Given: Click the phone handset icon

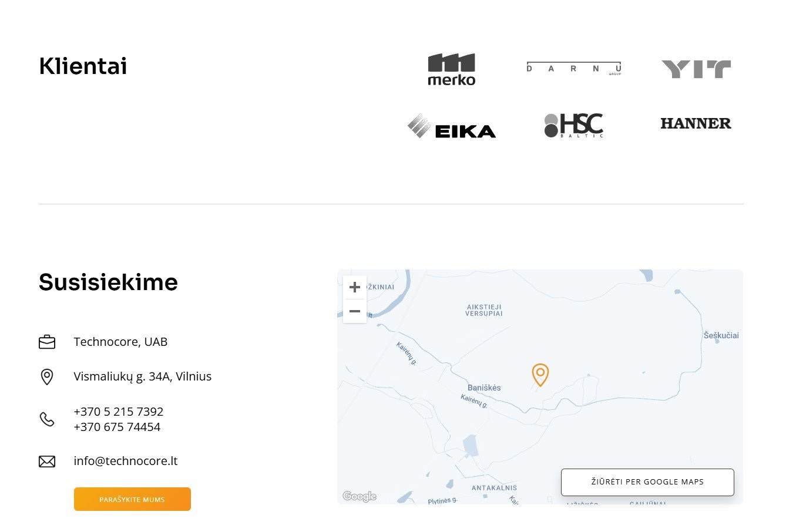Looking at the screenshot, I should coord(47,419).
